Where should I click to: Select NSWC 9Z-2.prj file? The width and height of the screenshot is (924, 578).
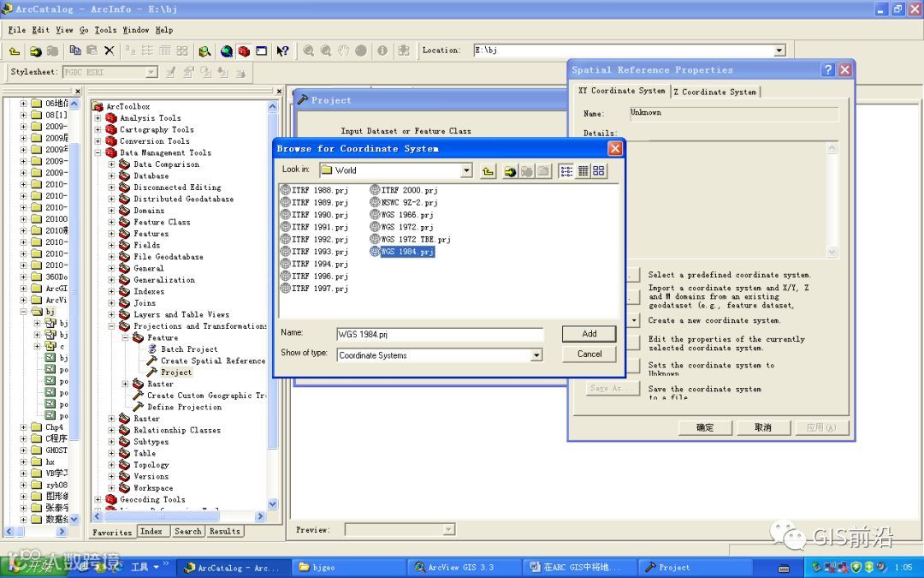(x=404, y=202)
